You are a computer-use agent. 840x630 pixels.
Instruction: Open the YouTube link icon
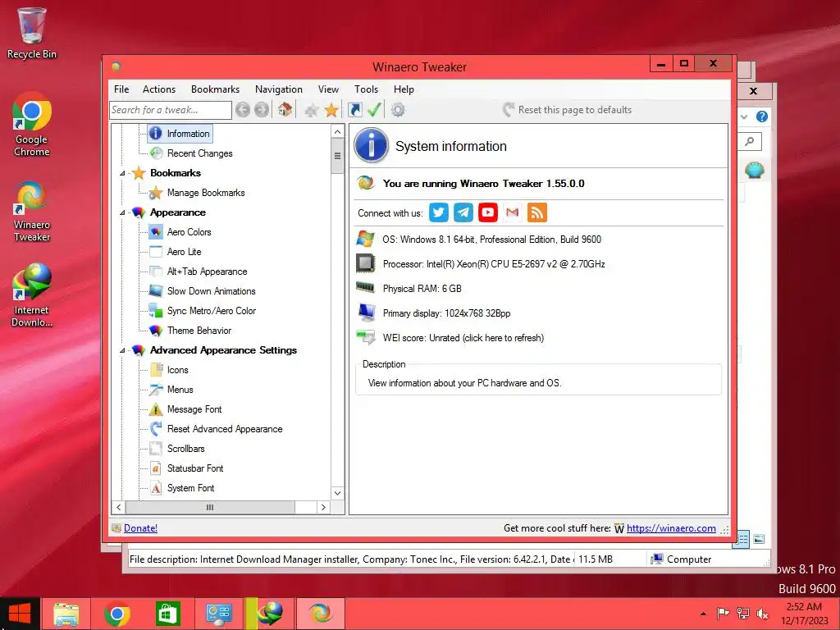click(488, 212)
